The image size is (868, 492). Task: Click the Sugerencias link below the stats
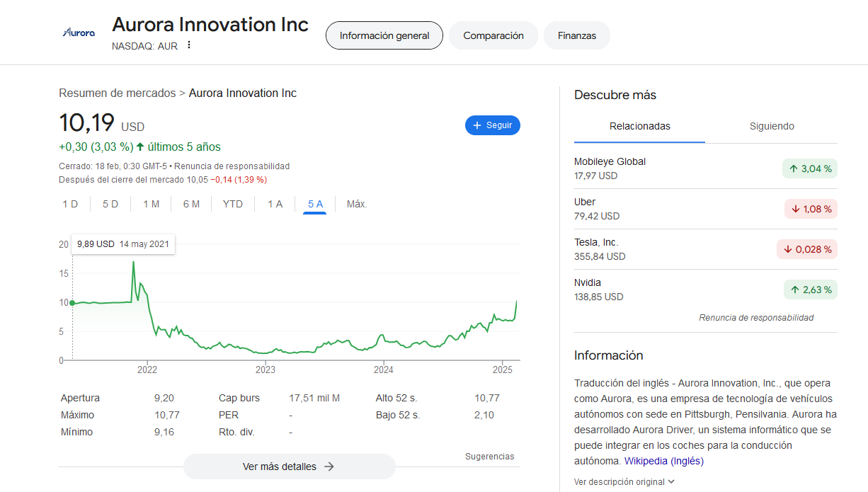(490, 457)
